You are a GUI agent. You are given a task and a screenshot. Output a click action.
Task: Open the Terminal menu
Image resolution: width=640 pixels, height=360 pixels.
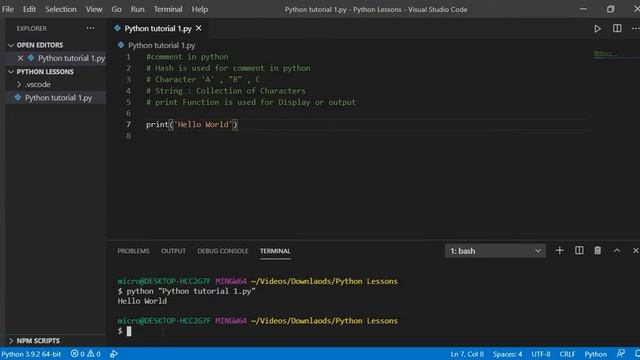click(x=168, y=9)
